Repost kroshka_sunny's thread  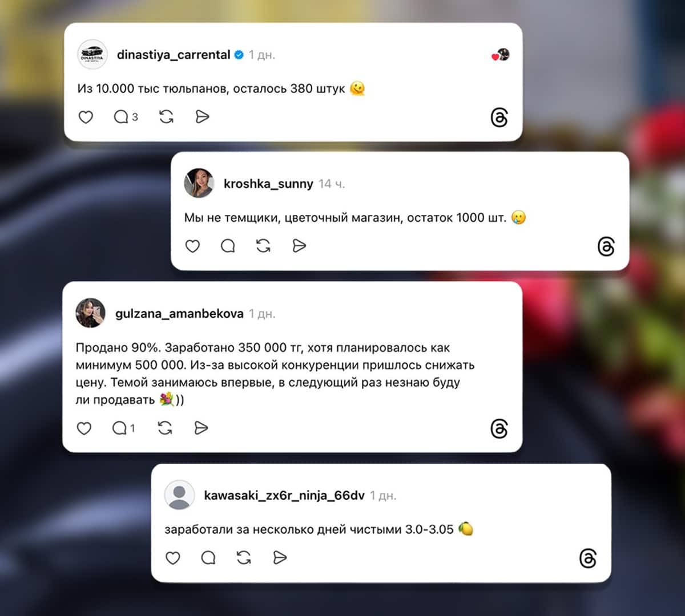click(x=263, y=246)
